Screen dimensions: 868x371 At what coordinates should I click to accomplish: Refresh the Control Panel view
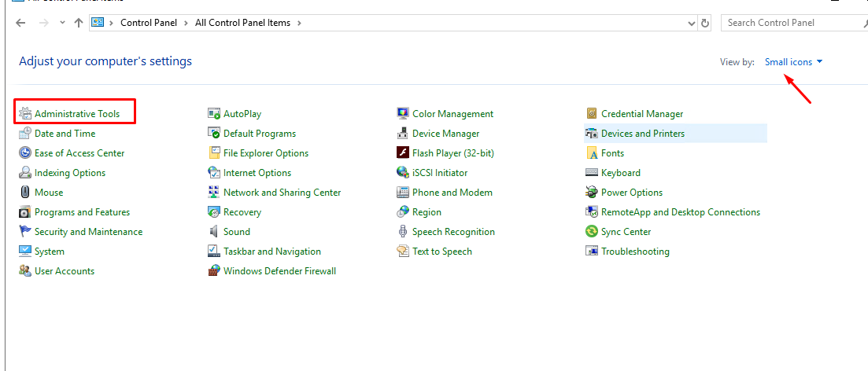point(704,24)
